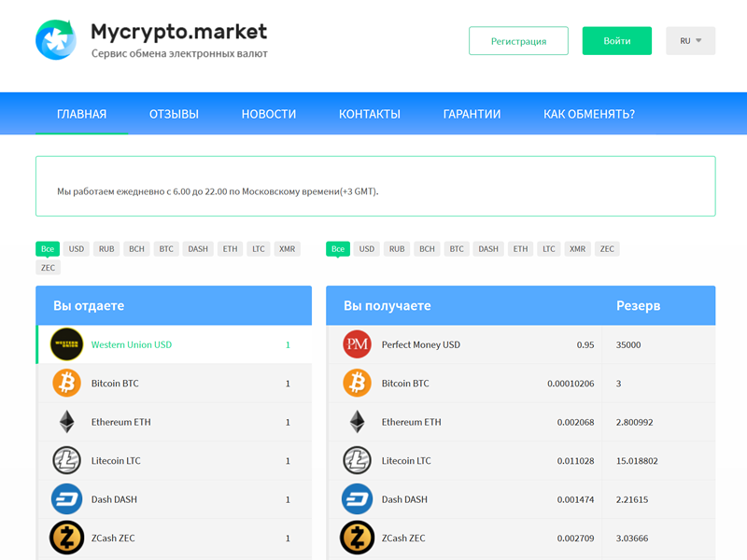Filter give list by BCH
Viewport: 747px width, 560px height.
(x=136, y=248)
